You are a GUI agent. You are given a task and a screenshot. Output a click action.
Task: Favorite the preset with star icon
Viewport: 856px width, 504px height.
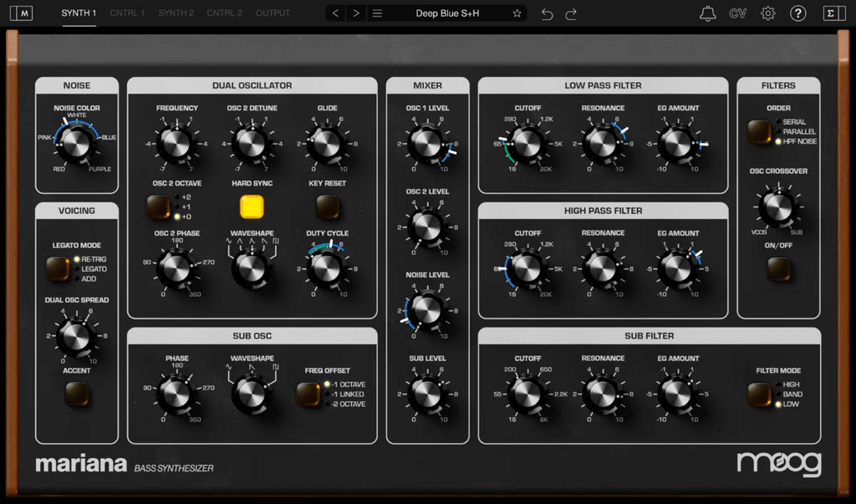pos(517,13)
